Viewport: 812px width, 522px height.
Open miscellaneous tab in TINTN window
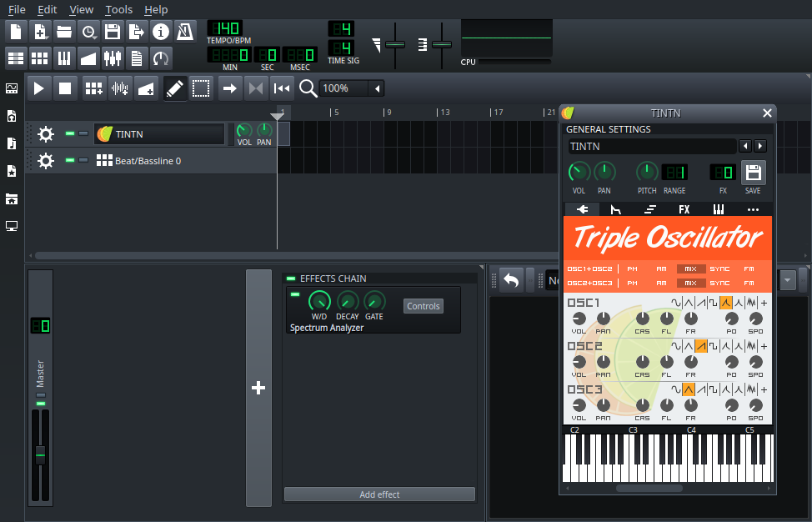click(x=753, y=209)
